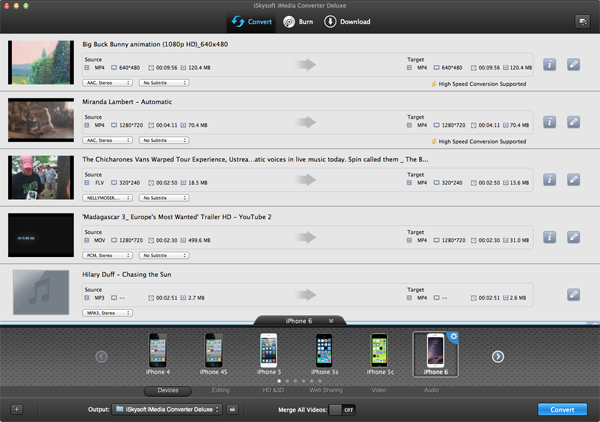The height and width of the screenshot is (422, 600).
Task: Open the Output folder dropdown
Action: pos(167,409)
